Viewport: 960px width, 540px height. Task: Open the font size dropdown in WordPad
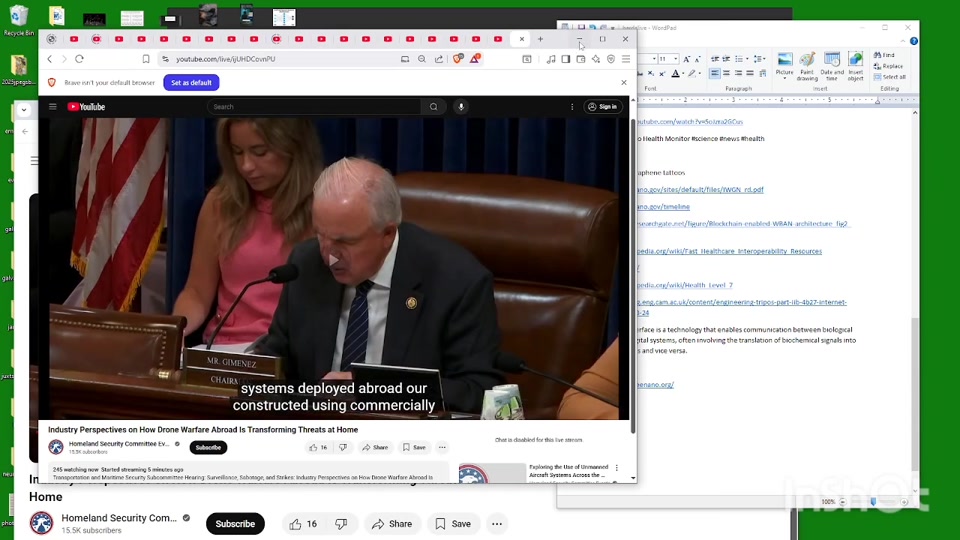675,59
